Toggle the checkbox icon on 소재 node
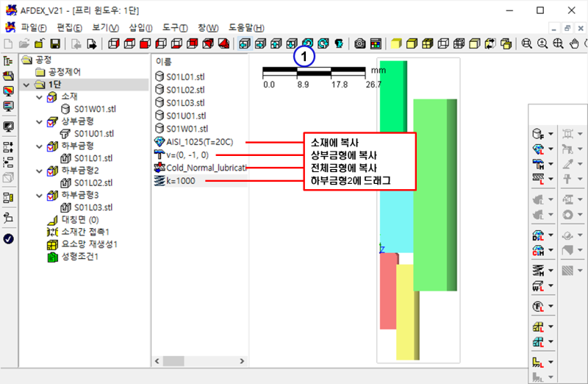Image resolution: width=588 pixels, height=384 pixels. click(x=51, y=97)
